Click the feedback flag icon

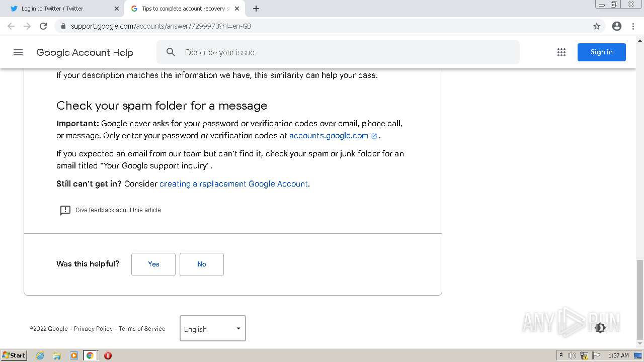pyautogui.click(x=65, y=210)
